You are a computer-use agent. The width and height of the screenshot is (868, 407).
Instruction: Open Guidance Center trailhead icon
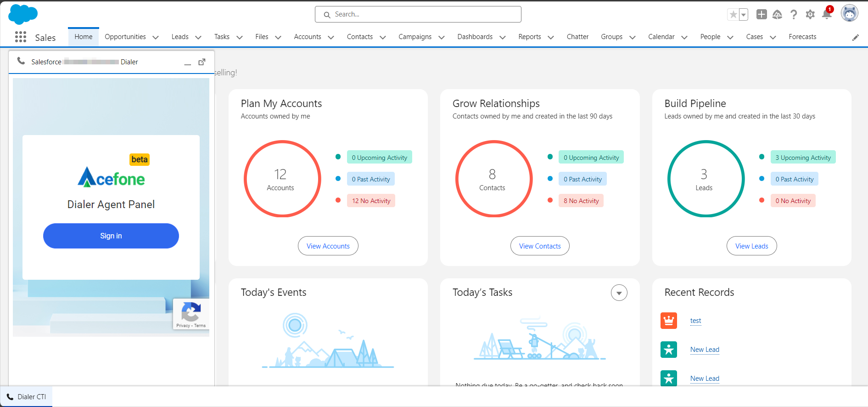(x=777, y=15)
